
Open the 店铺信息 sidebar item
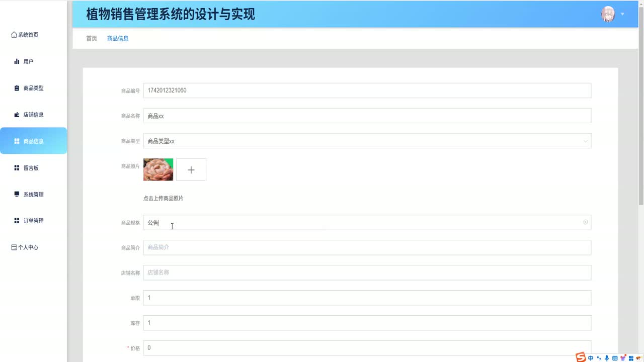coord(33,115)
